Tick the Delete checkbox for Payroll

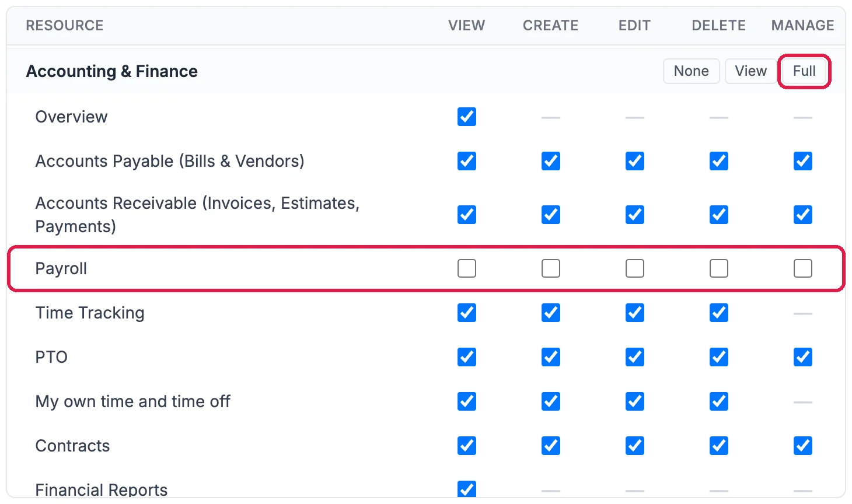click(x=719, y=268)
